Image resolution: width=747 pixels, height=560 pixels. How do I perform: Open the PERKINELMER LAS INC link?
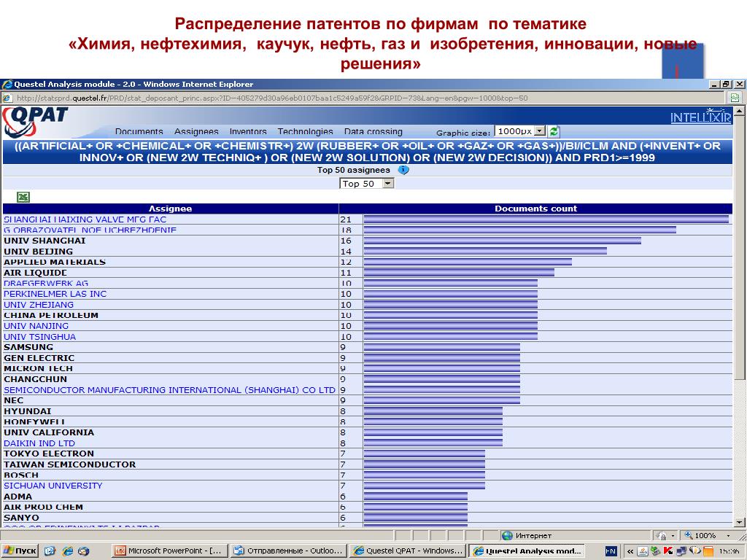[55, 294]
